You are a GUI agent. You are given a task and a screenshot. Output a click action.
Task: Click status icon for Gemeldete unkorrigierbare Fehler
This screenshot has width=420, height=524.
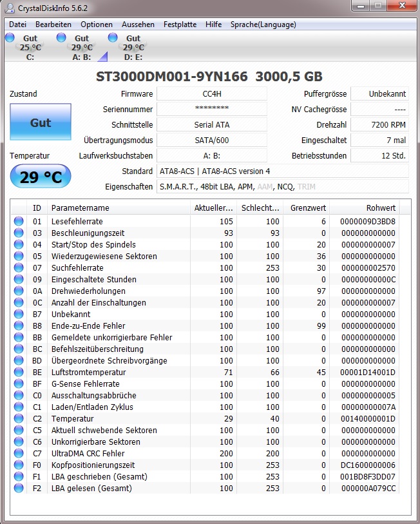click(19, 337)
